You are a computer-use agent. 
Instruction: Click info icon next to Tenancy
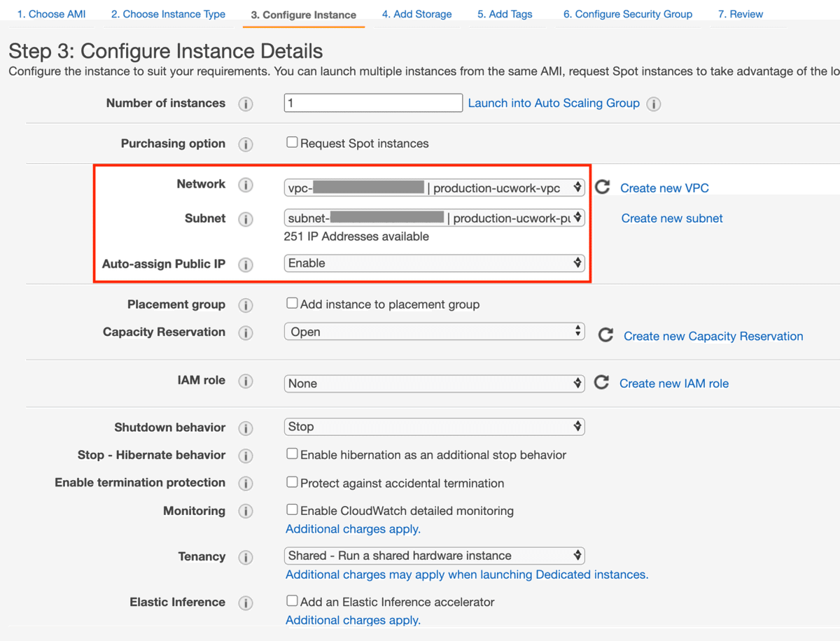coord(245,558)
